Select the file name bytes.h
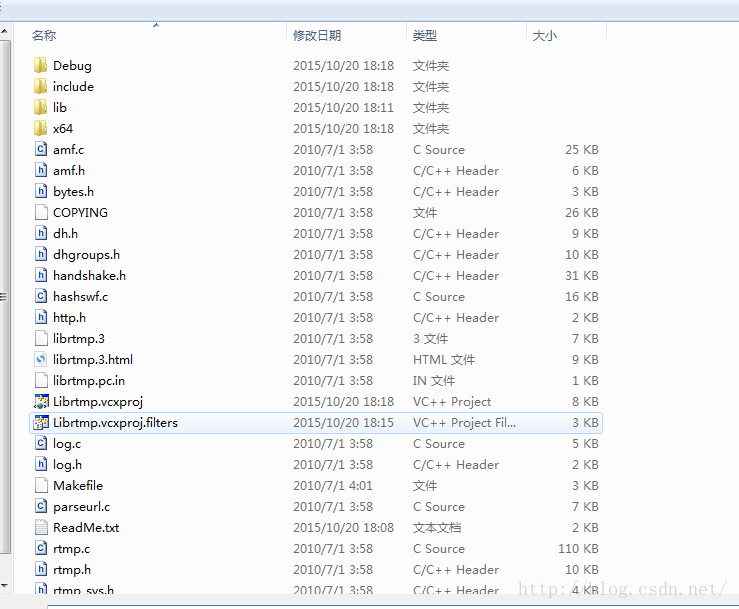Viewport: 739px width, 609px height. (74, 191)
